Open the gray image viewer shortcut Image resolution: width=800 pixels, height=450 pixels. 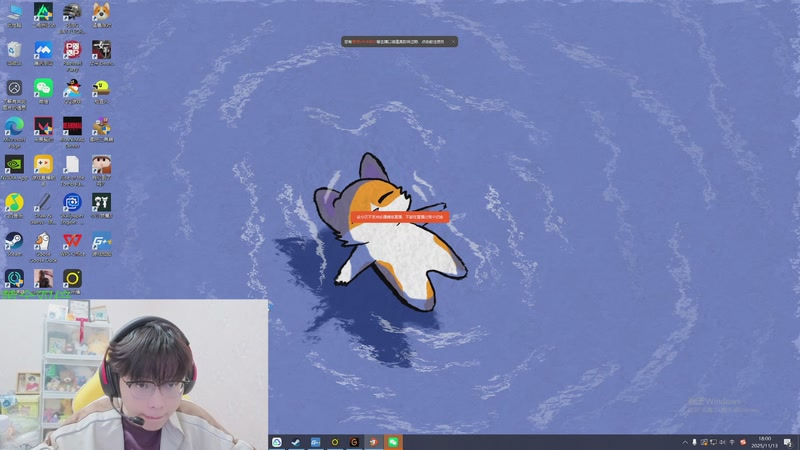tap(14, 94)
